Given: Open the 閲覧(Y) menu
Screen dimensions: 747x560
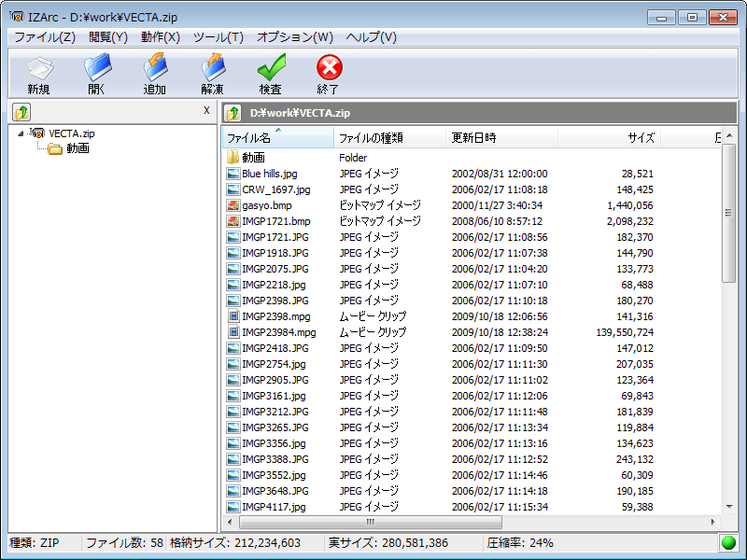Looking at the screenshot, I should click(108, 37).
